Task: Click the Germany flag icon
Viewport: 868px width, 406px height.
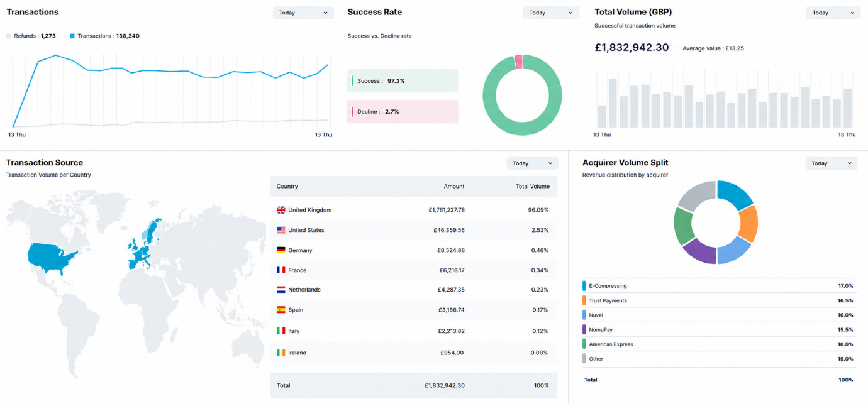Action: coord(281,250)
